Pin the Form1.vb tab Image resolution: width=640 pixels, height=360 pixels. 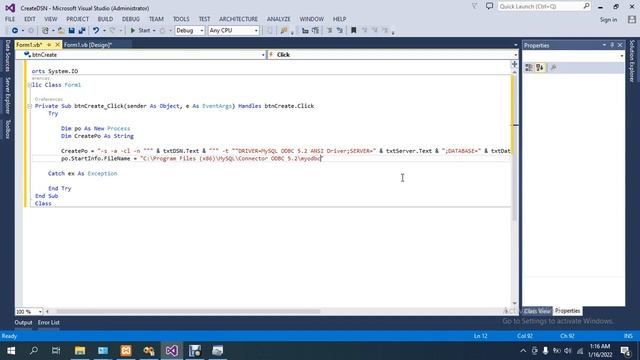tap(49, 44)
